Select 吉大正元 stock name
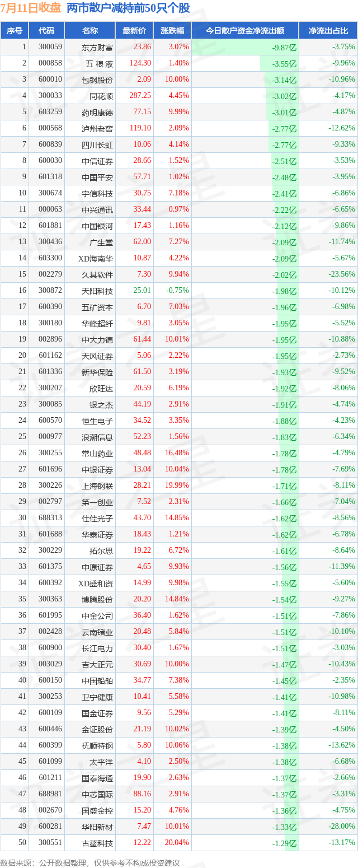 [x=97, y=664]
